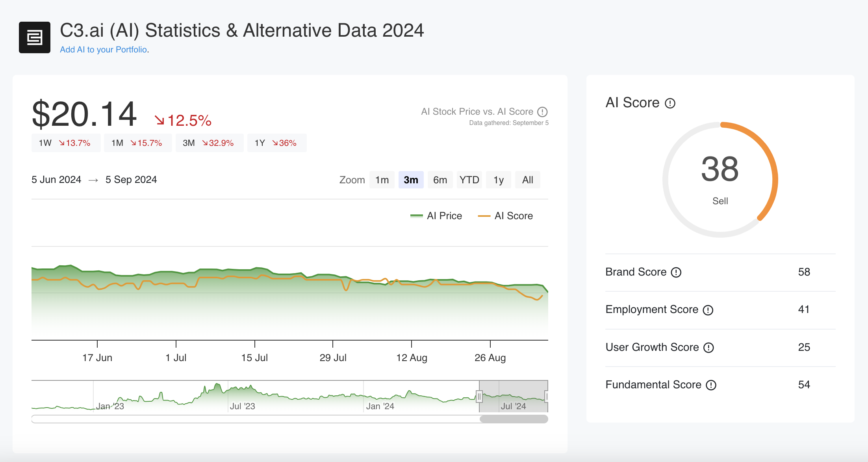
Task: Click the 38 Sell score gauge
Action: click(720, 180)
